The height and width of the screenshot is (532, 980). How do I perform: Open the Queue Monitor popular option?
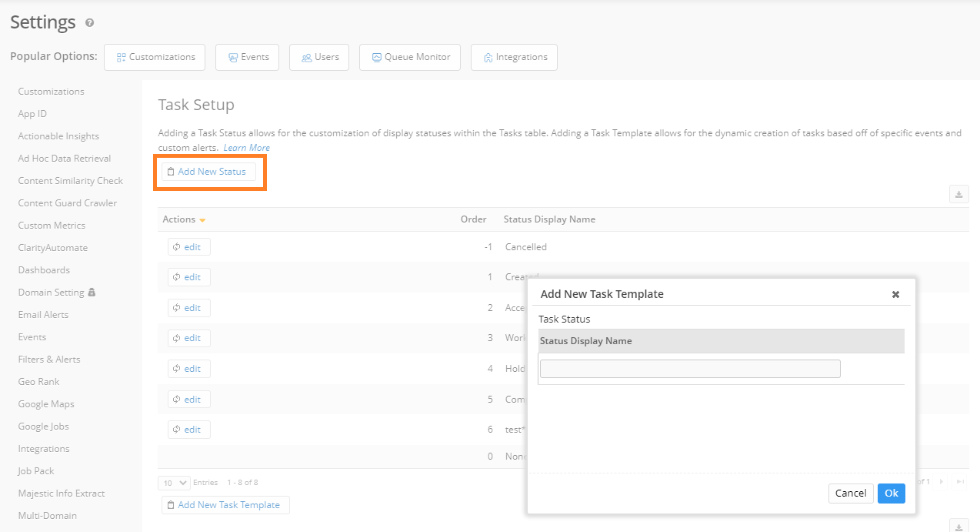pos(410,57)
